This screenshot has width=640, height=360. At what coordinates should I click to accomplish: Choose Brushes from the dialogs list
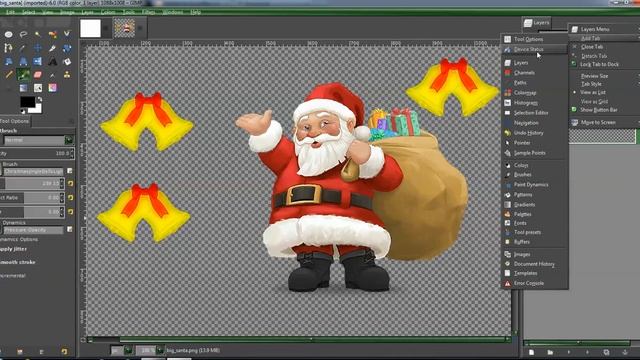pos(534,175)
